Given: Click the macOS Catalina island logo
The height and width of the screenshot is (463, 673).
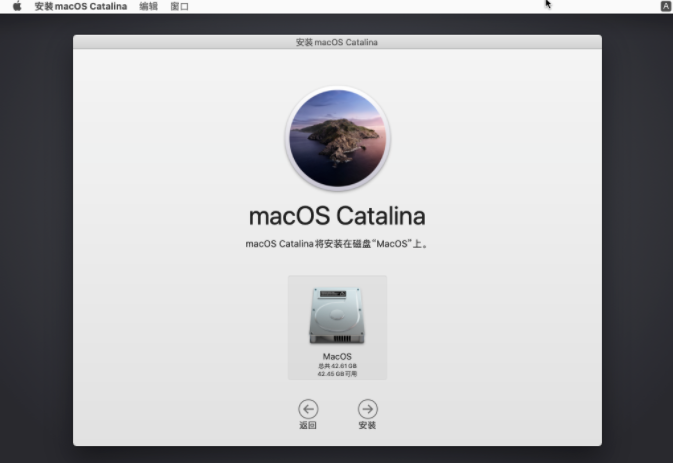Looking at the screenshot, I should 337,138.
